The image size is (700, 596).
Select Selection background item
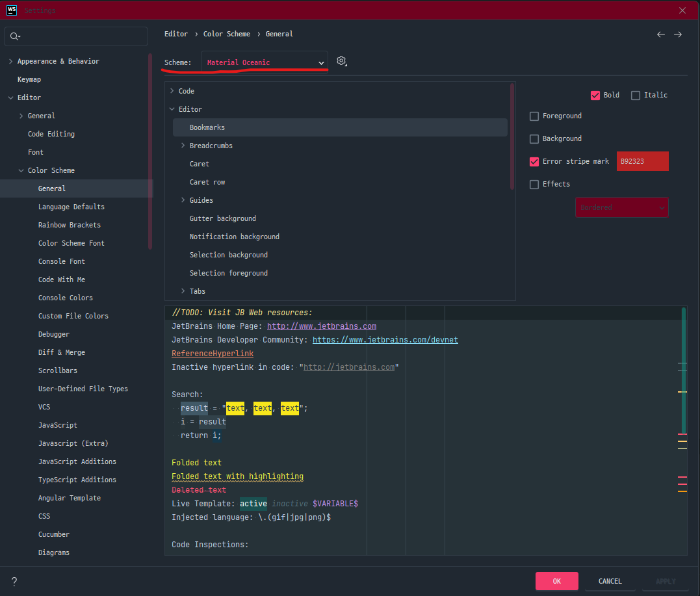click(229, 255)
